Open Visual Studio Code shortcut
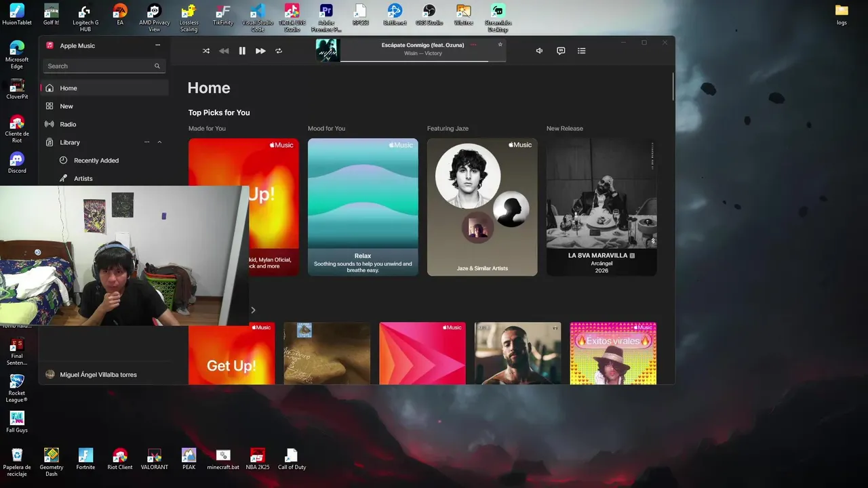Viewport: 868px width, 488px height. click(x=258, y=18)
